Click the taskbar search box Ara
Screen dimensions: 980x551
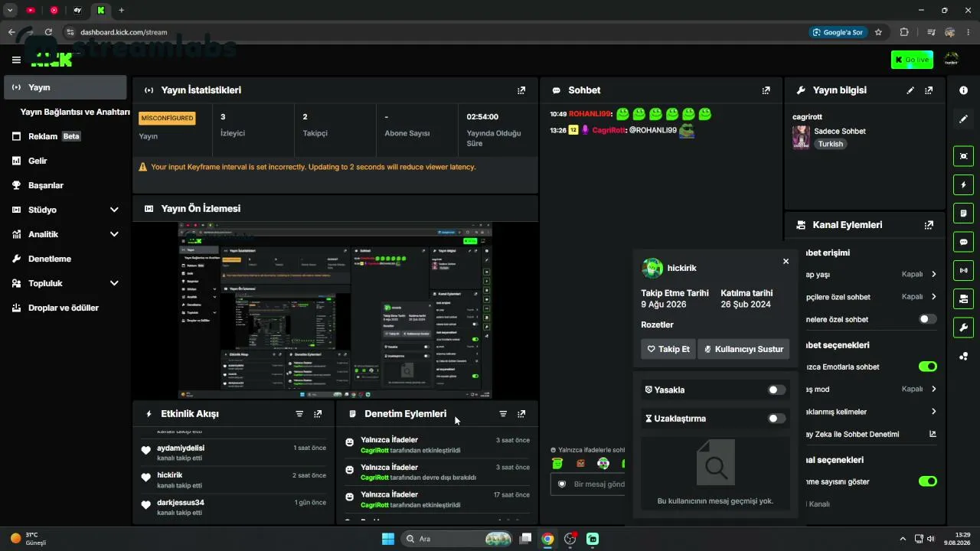457,539
